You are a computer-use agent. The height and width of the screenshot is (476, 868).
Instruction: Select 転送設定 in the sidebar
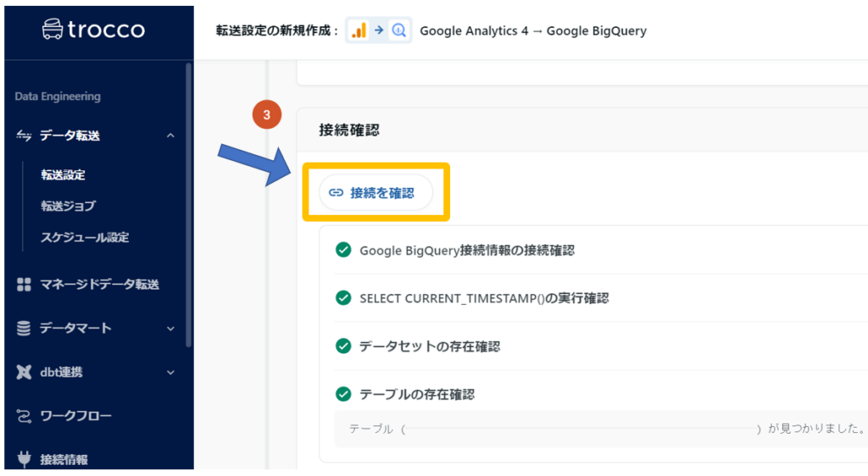[64, 175]
